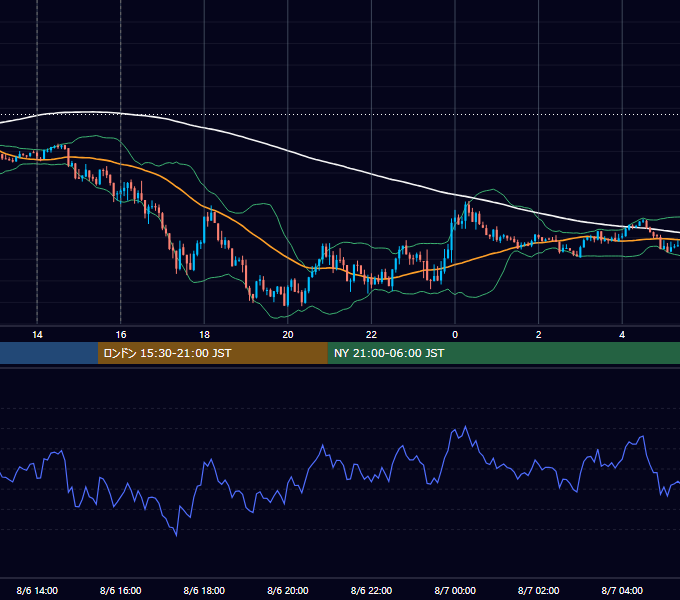
Task: Click the 4 hour label on price chart axis
Action: [622, 335]
